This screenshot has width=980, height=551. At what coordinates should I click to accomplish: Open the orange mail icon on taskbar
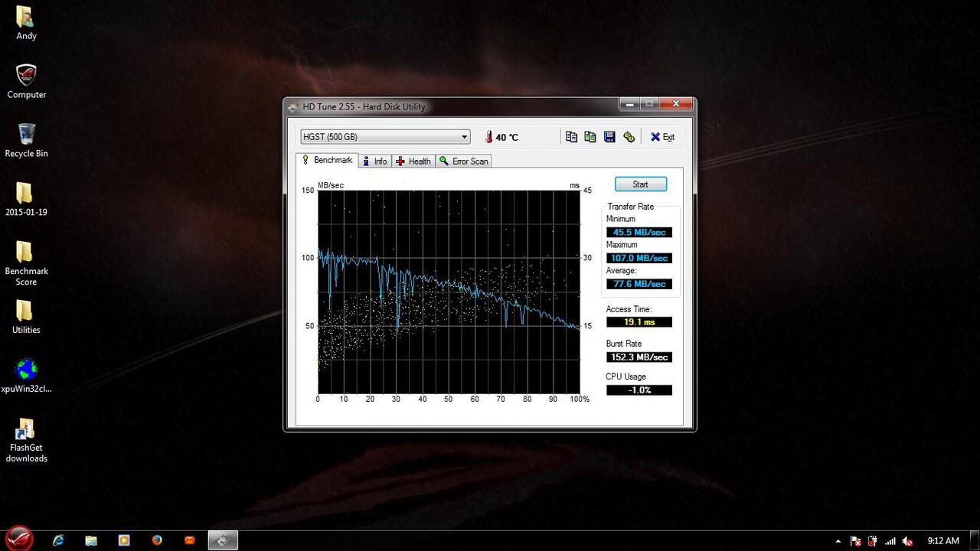point(190,540)
